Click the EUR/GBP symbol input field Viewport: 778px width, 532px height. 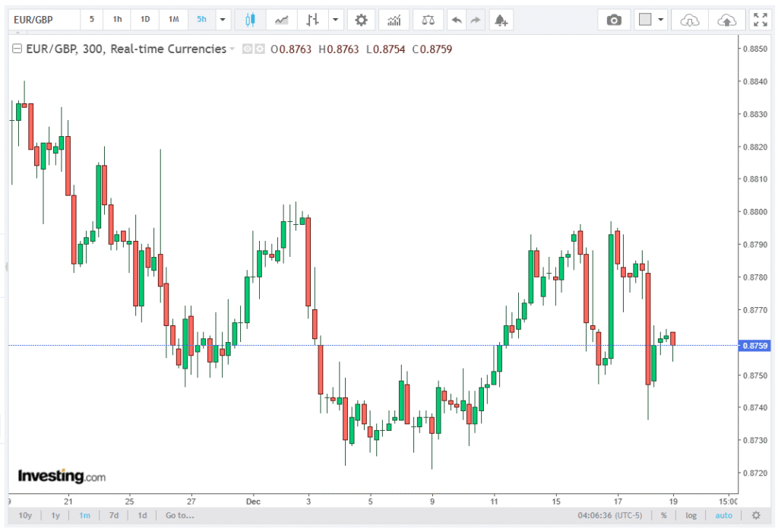point(43,20)
